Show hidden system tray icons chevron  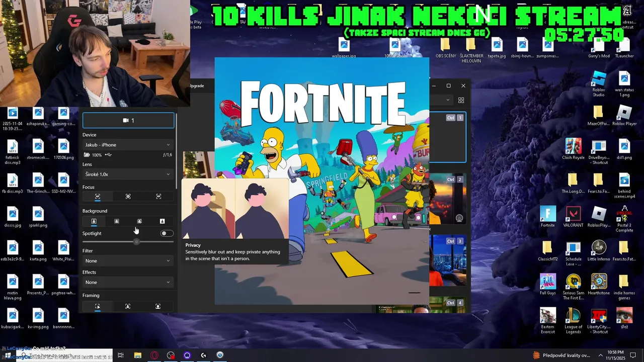(x=600, y=355)
